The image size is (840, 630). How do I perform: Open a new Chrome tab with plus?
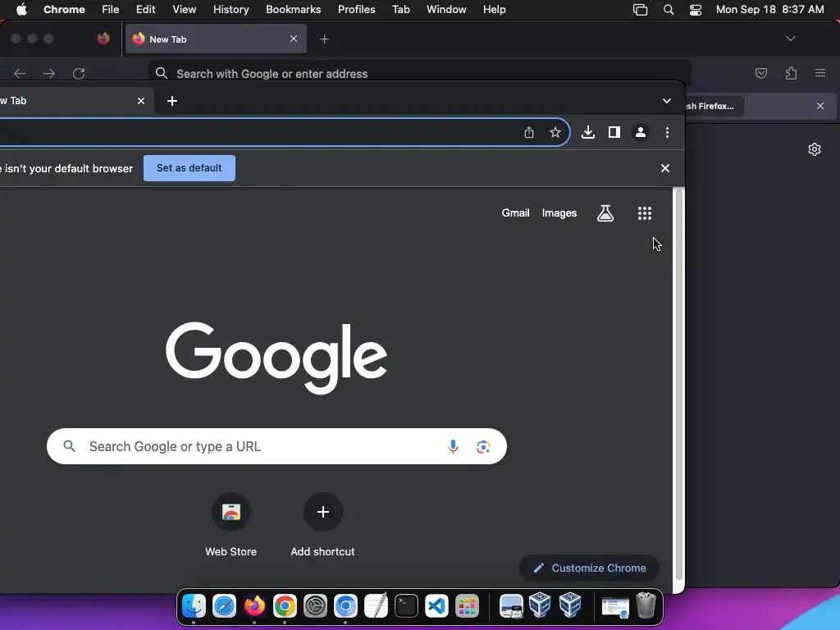pyautogui.click(x=172, y=101)
